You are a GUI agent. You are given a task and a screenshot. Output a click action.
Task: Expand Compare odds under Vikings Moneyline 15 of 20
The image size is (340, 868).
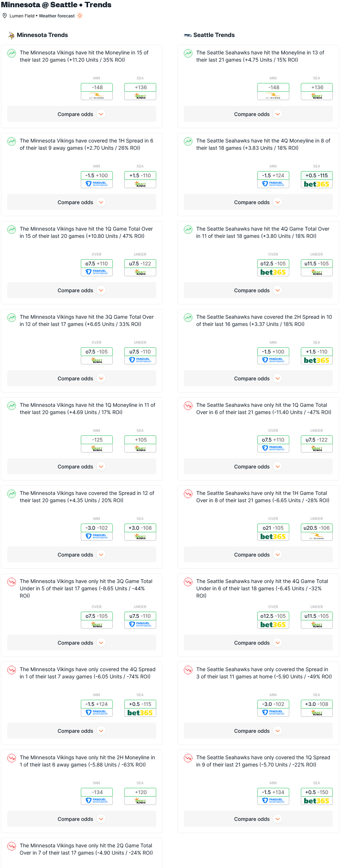[82, 114]
